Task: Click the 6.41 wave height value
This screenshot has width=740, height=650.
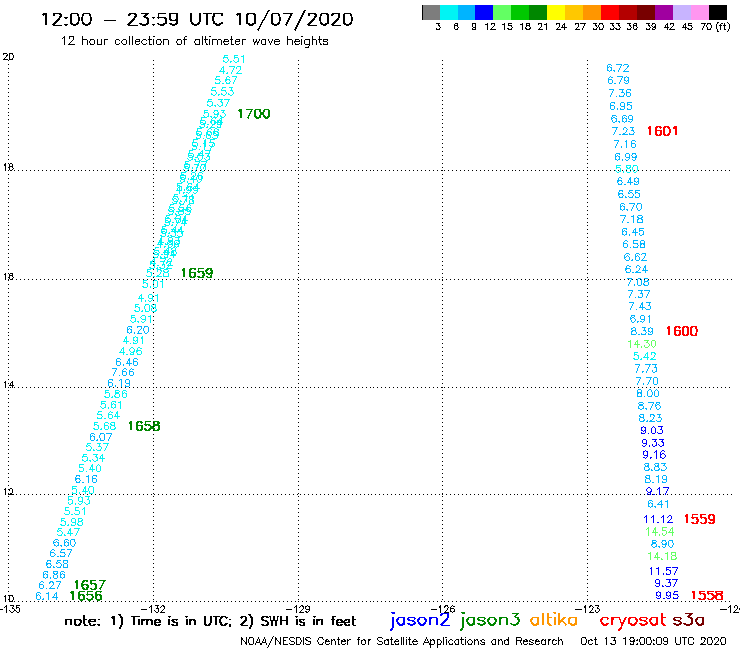Action: (658, 504)
